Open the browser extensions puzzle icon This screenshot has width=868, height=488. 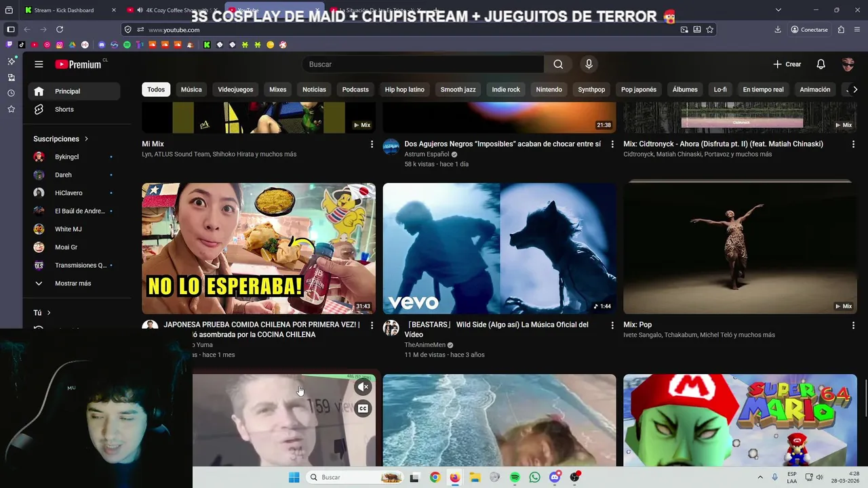[x=841, y=30]
